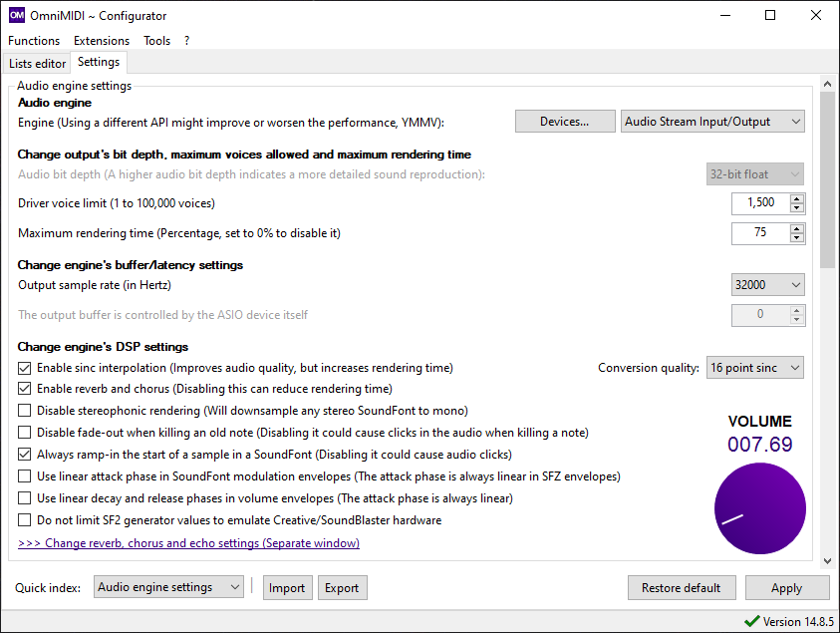Decrease Maximum rendering time with down arrow
This screenshot has width=840, height=633.
click(797, 238)
